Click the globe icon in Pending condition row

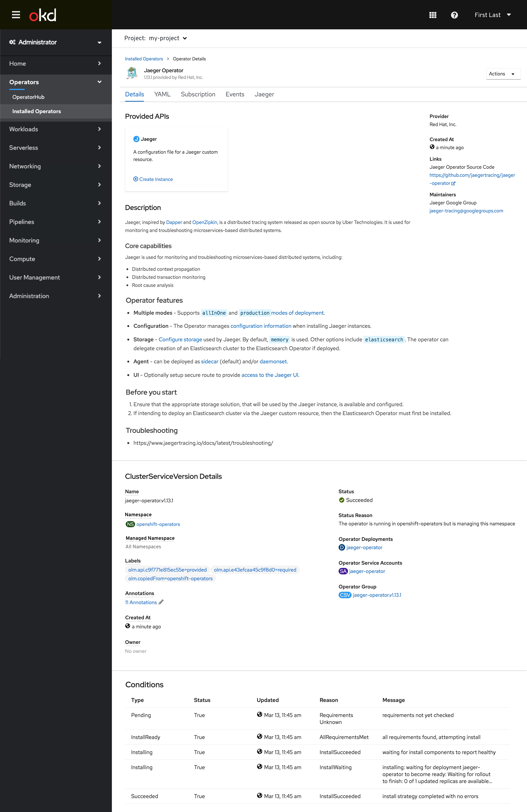[x=259, y=715]
